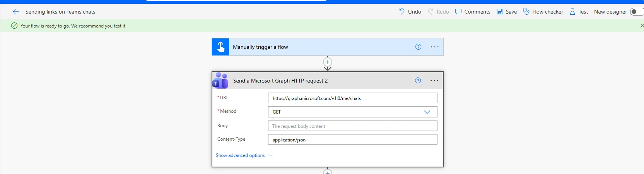
Task: Click the flow title Sending links on Teams chats
Action: point(60,12)
